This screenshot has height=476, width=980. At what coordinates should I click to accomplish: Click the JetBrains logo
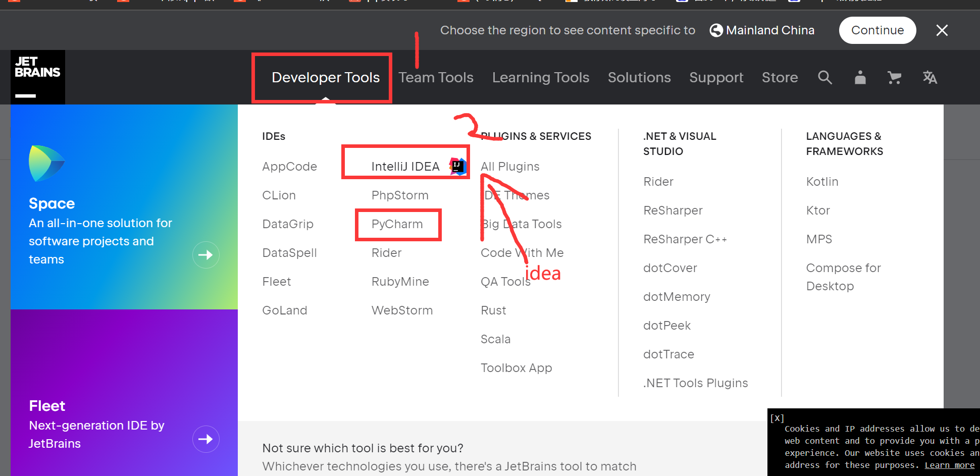coord(37,77)
